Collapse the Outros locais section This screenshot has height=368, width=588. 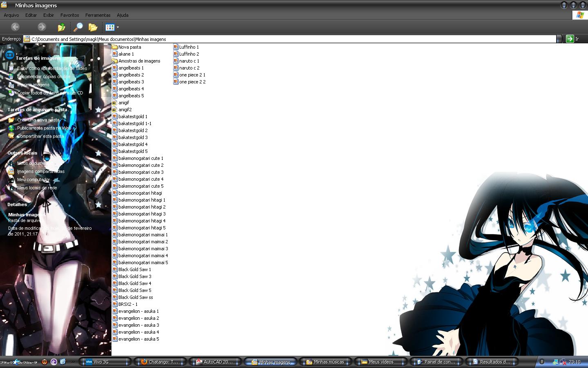coord(98,153)
